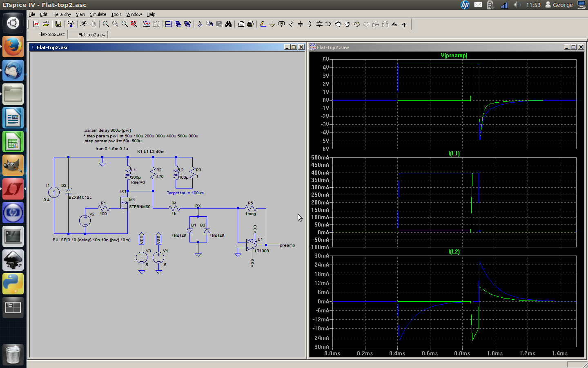Click the preamp net label in schematic
The height and width of the screenshot is (368, 588).
point(287,245)
